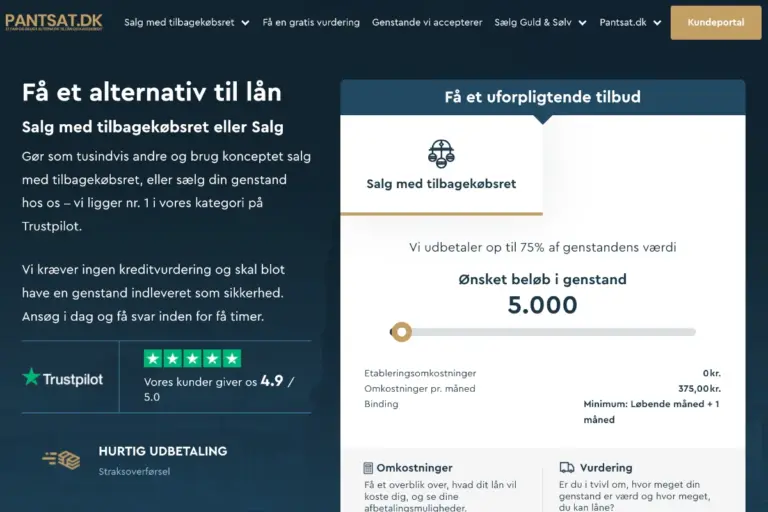Viewport: 768px width, 512px height.
Task: Click the Få et alternativ til lån headline
Action: [152, 92]
